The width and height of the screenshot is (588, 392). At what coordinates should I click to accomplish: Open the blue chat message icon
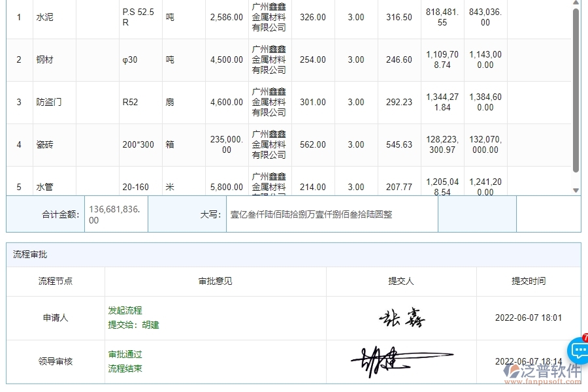[579, 351]
